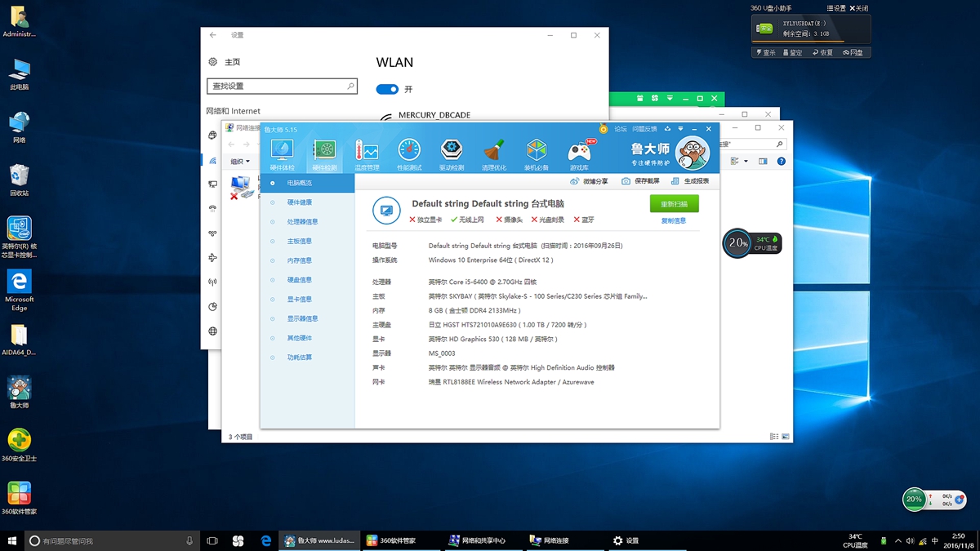The image size is (980, 551).
Task: Open 鲁大师 title bar dropdown menu arrow
Action: (680, 129)
